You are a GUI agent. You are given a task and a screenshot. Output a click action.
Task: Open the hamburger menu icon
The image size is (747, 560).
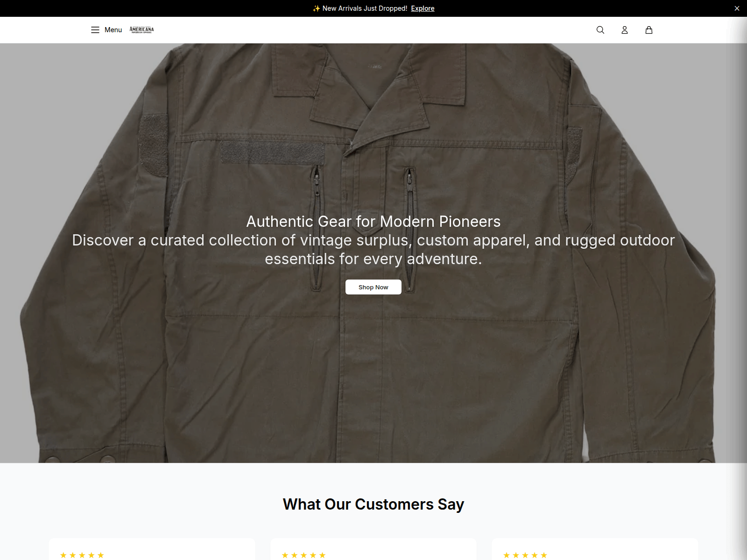(x=95, y=30)
